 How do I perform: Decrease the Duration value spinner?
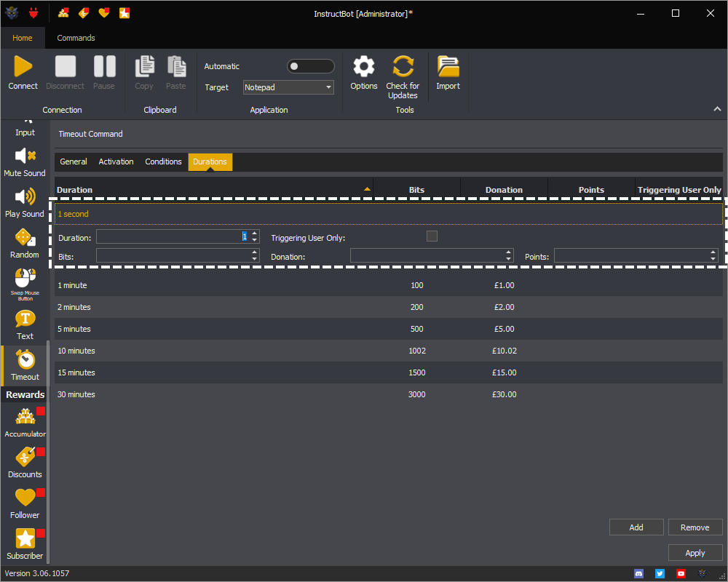254,240
